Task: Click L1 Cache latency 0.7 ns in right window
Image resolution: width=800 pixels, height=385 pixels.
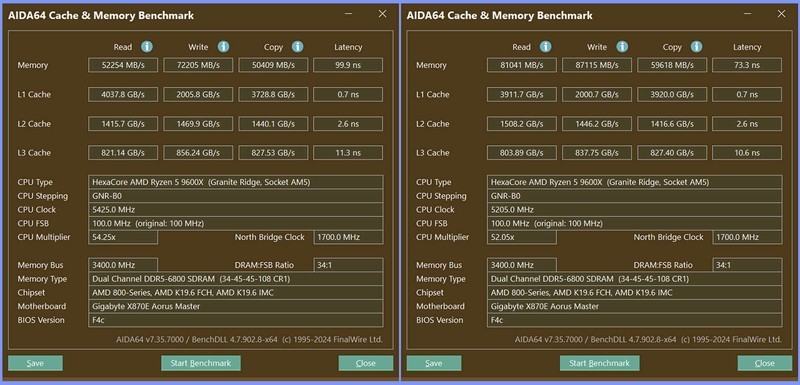Action: point(747,94)
